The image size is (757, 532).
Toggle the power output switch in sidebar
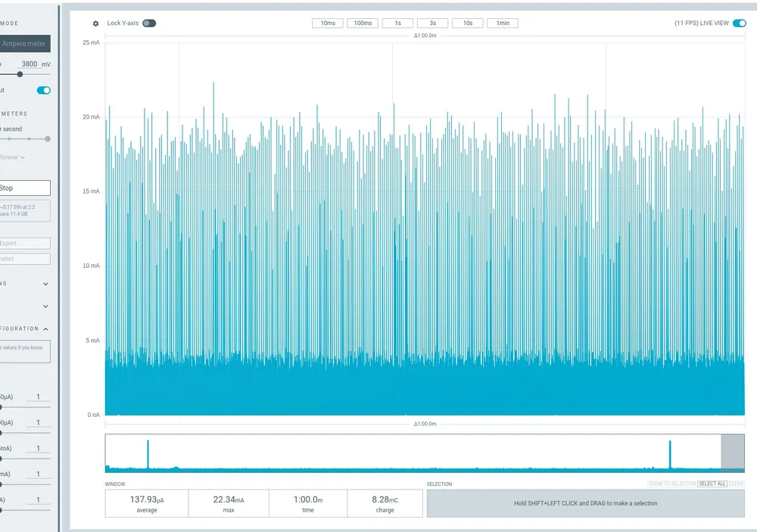(44, 90)
